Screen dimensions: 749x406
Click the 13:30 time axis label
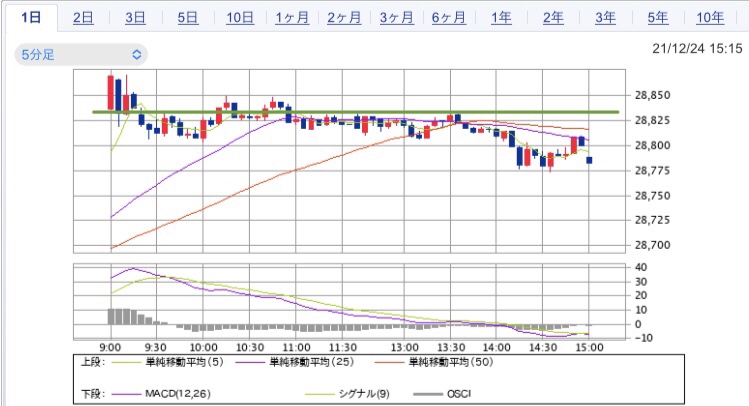click(x=451, y=347)
